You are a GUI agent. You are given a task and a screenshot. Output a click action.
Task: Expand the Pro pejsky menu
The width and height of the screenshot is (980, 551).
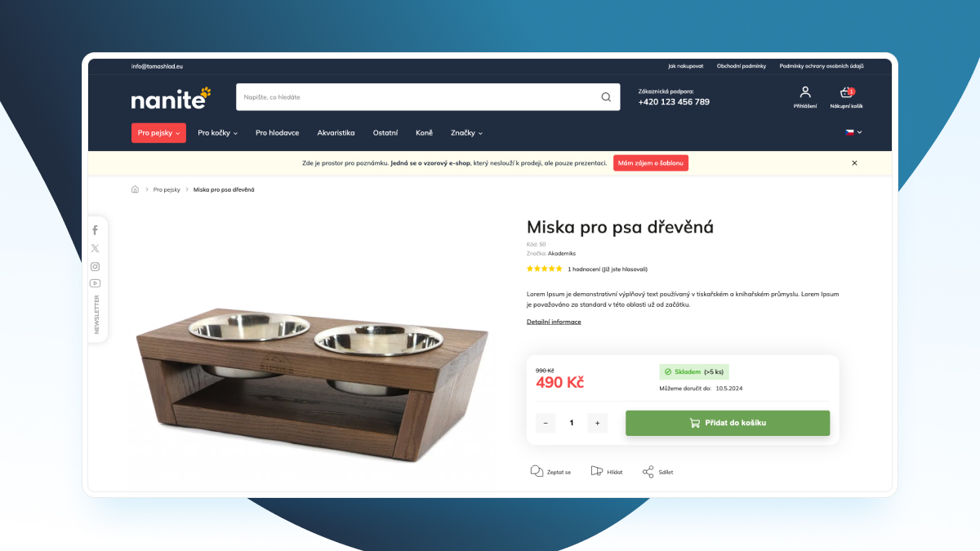coord(158,133)
